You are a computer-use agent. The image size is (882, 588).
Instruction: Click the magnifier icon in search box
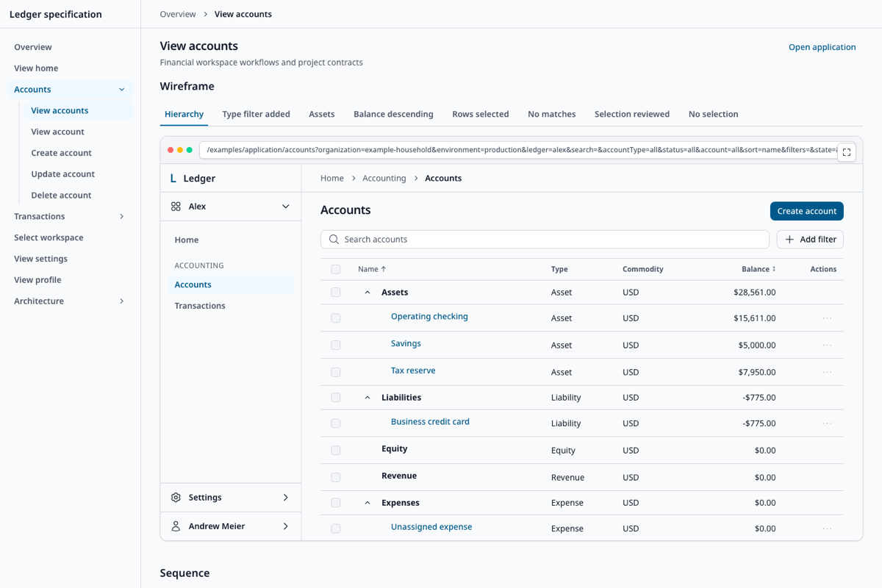coord(334,240)
